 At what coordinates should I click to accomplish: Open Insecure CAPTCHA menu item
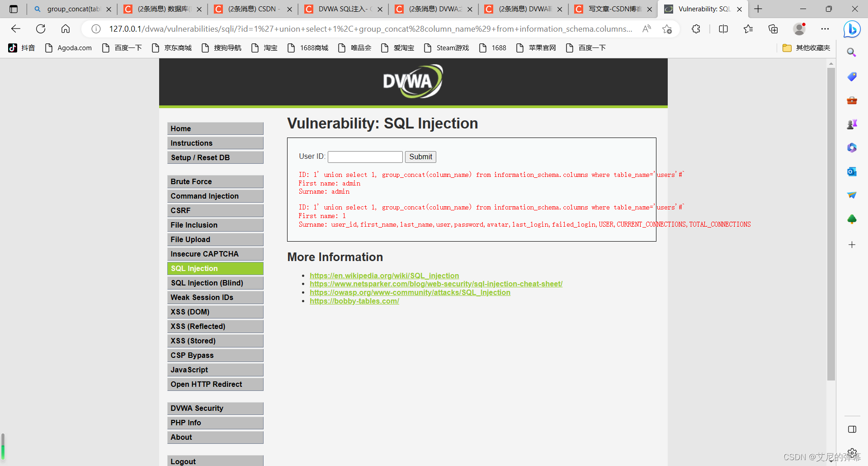pos(215,254)
